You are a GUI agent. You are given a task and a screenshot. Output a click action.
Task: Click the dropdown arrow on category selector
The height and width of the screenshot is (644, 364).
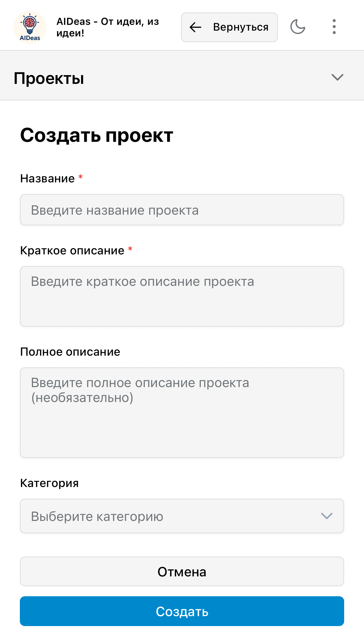(x=326, y=516)
